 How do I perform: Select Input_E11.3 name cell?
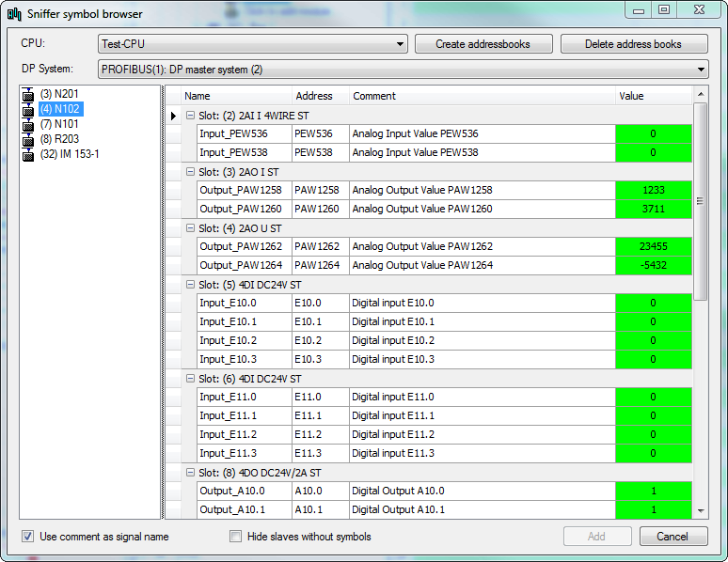point(245,453)
